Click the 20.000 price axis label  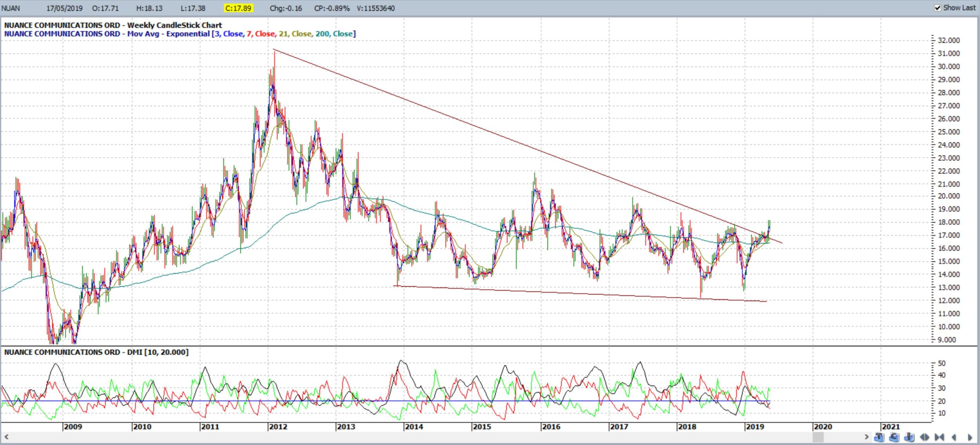pos(949,196)
